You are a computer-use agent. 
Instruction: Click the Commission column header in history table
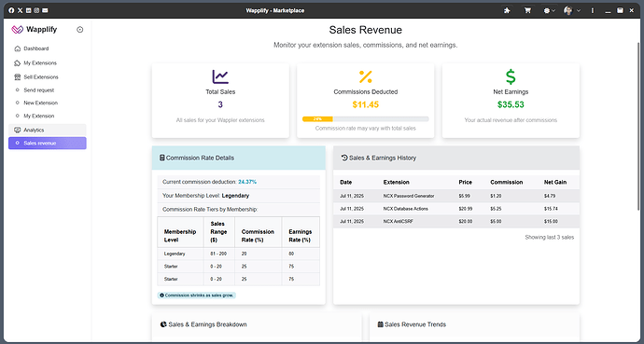coord(507,182)
